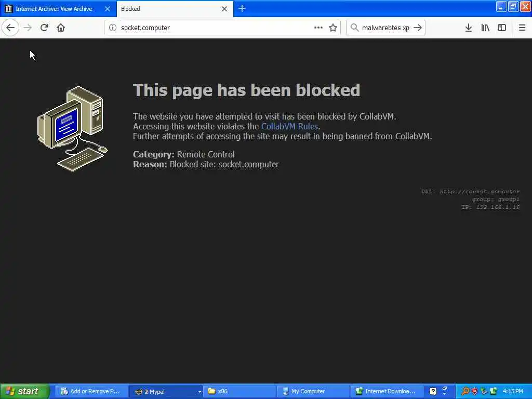The height and width of the screenshot is (399, 532).
Task: Switch to Internet Archive: View Archive tab
Action: 54,9
